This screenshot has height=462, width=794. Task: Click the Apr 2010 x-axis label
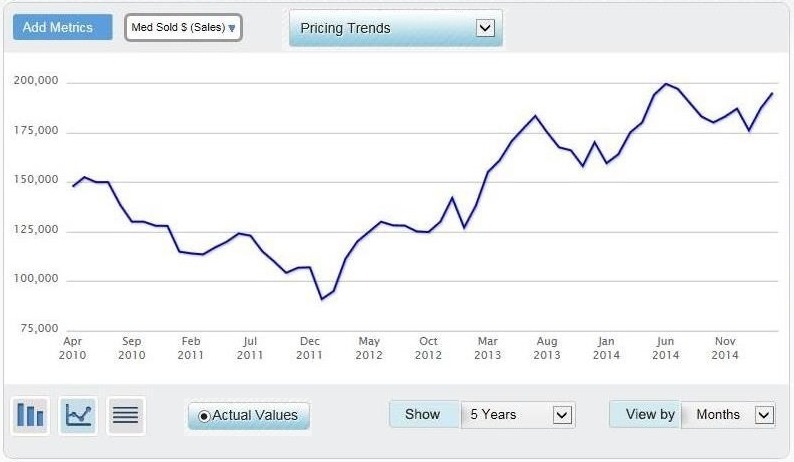[x=73, y=348]
